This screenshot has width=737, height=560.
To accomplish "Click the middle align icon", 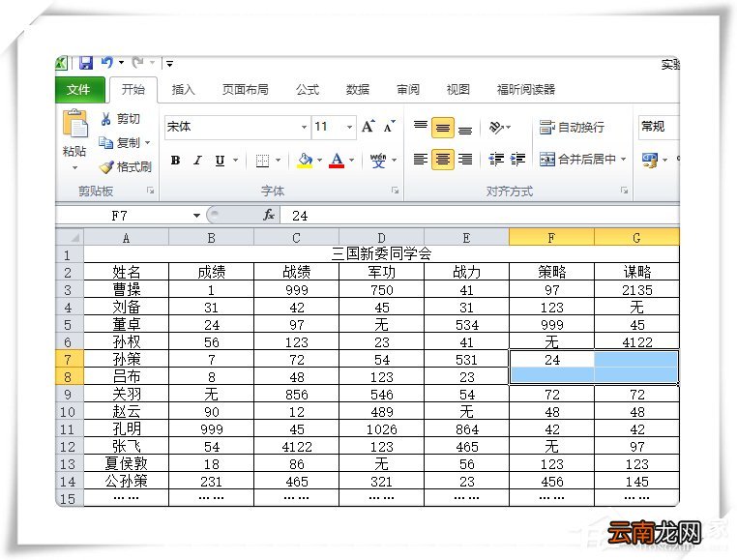I will click(443, 128).
